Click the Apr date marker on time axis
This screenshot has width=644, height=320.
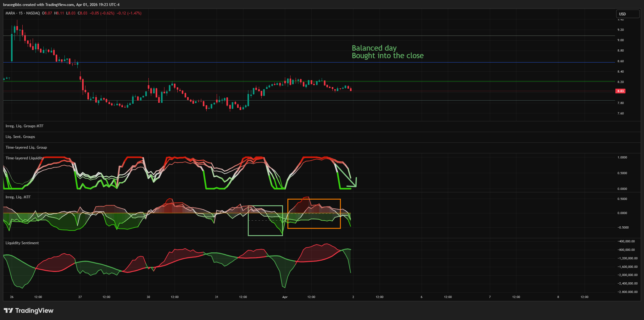(x=285, y=297)
